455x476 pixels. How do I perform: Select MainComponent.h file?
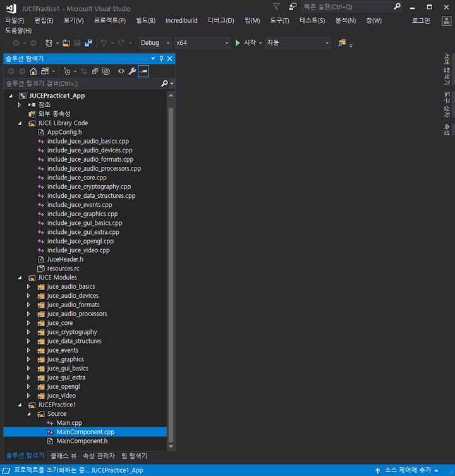click(x=82, y=441)
